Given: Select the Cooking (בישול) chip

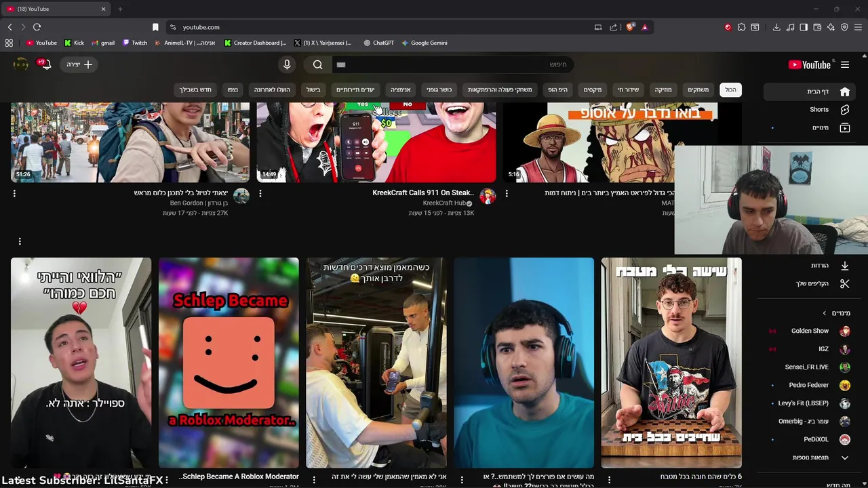Looking at the screenshot, I should [313, 89].
